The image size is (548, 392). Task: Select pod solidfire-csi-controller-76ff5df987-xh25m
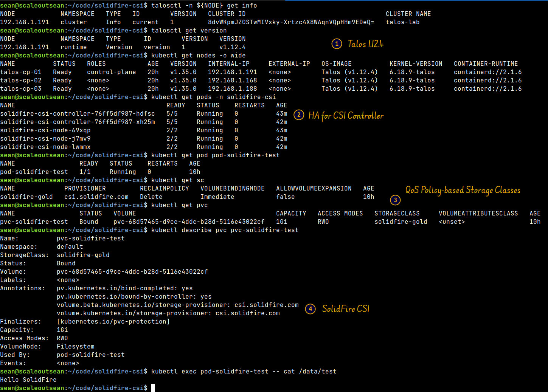click(x=78, y=122)
